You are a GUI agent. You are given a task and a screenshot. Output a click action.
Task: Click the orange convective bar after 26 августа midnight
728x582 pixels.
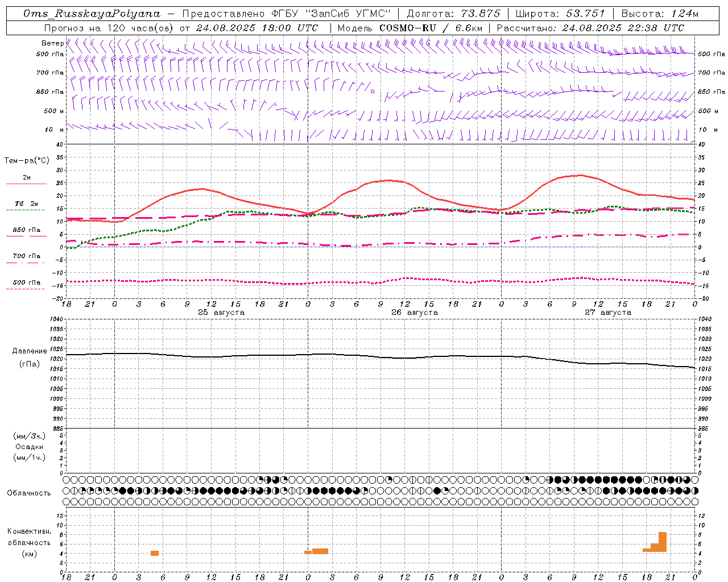click(x=320, y=551)
